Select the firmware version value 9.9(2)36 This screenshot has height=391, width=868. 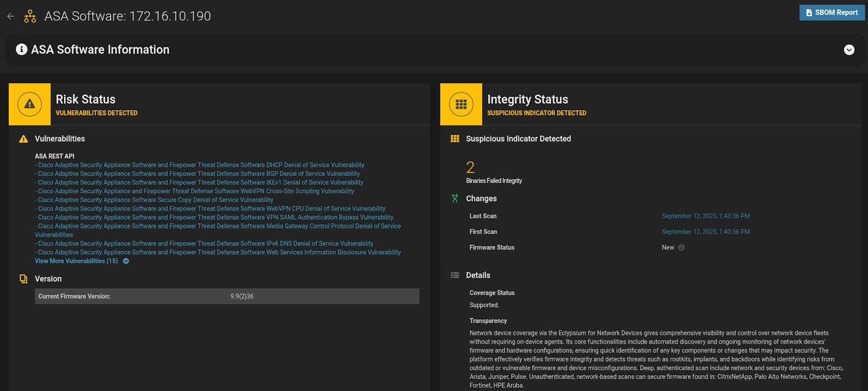coord(242,297)
